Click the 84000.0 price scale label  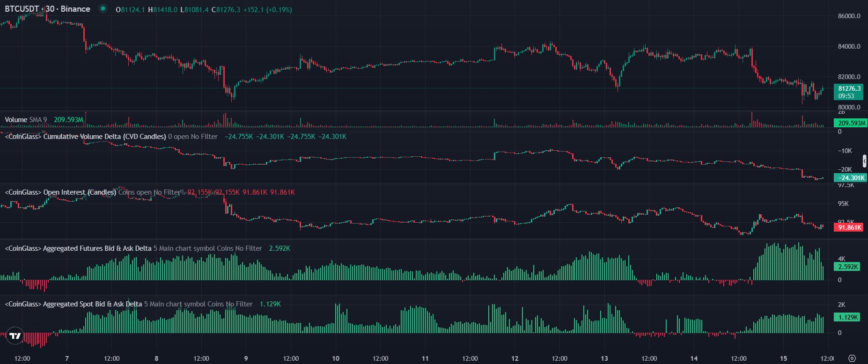849,46
